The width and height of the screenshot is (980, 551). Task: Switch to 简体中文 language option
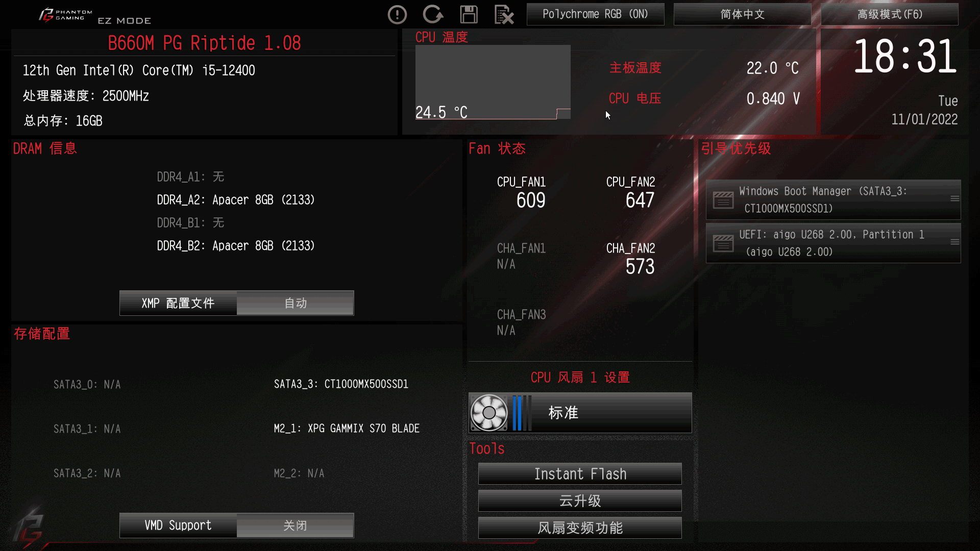pyautogui.click(x=742, y=14)
